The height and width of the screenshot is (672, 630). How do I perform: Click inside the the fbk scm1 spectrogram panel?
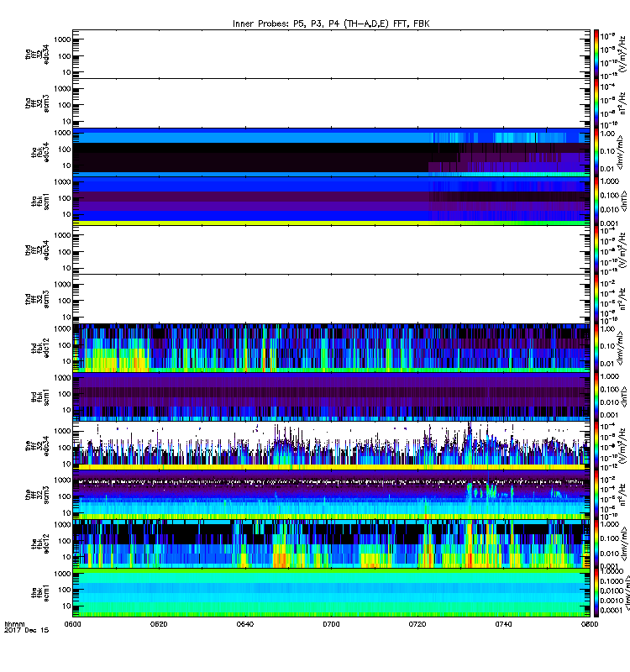(331, 593)
